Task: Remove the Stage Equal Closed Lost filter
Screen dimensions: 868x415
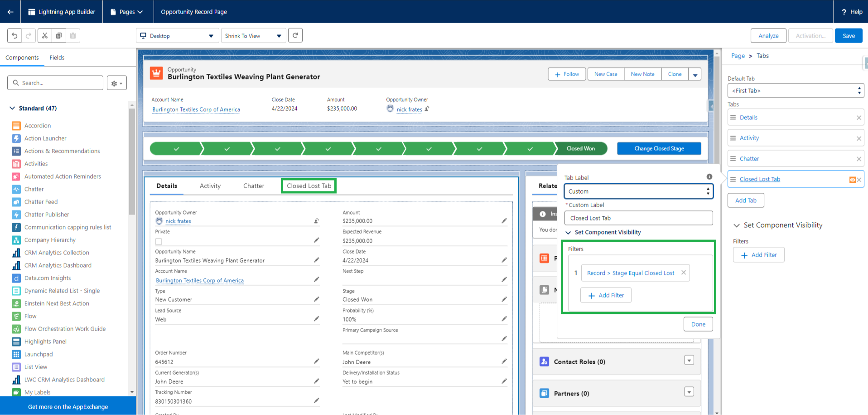Action: [684, 273]
